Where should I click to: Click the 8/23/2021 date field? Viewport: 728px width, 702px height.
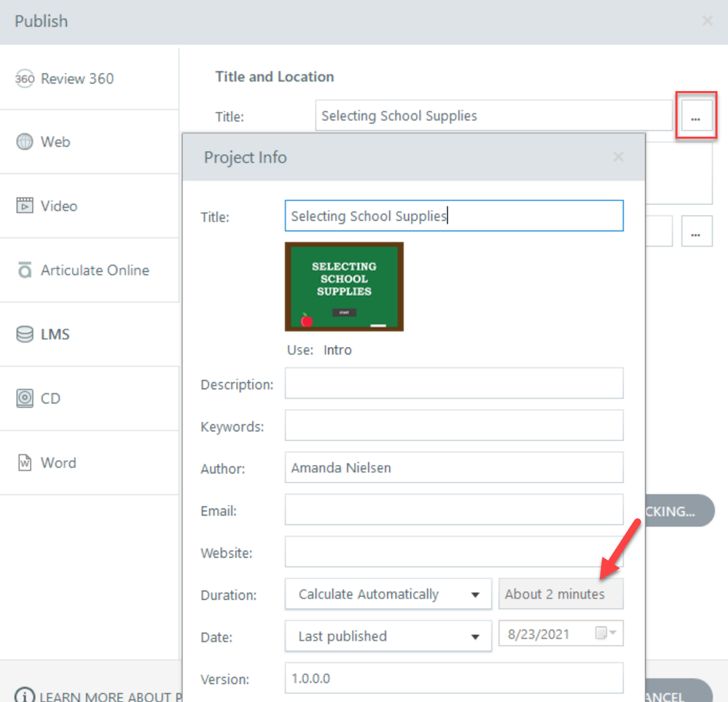click(x=561, y=633)
